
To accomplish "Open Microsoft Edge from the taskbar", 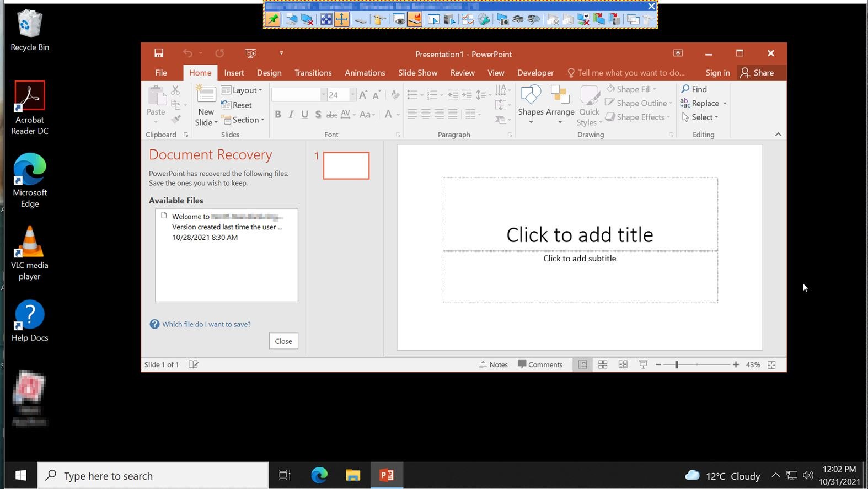I will 319,475.
